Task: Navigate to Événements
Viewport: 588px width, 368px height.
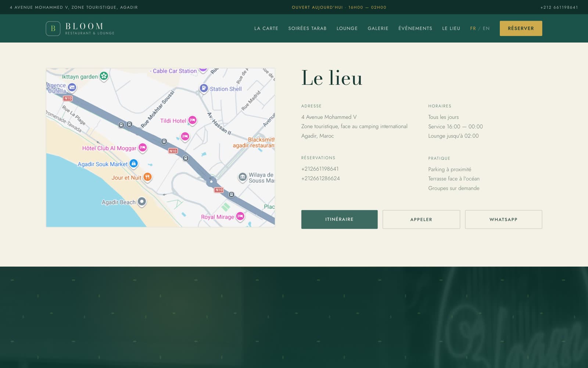Action: [415, 28]
